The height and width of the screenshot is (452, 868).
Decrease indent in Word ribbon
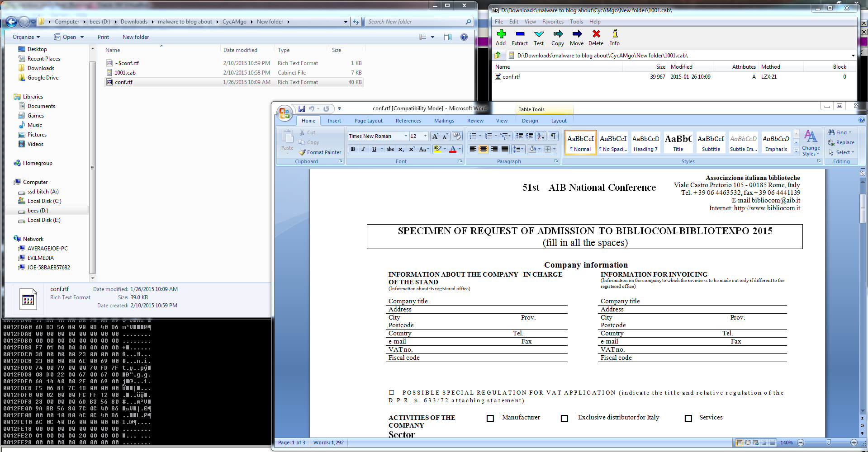(x=519, y=136)
